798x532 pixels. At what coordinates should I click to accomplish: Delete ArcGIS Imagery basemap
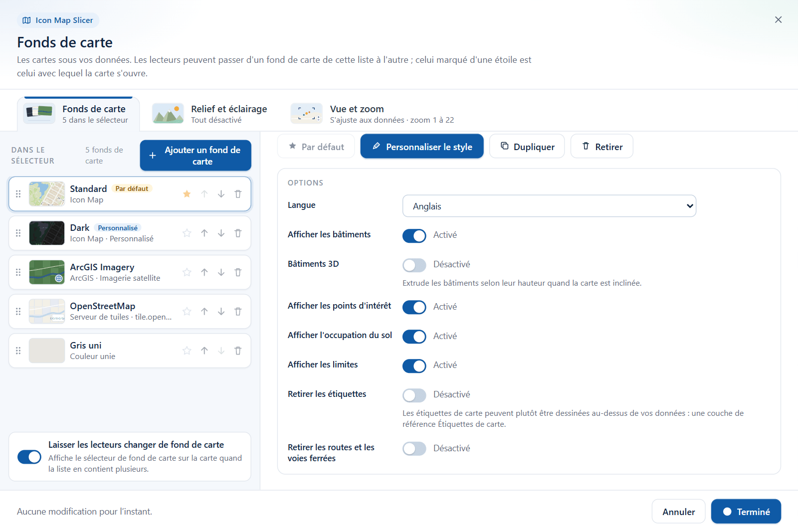click(238, 272)
